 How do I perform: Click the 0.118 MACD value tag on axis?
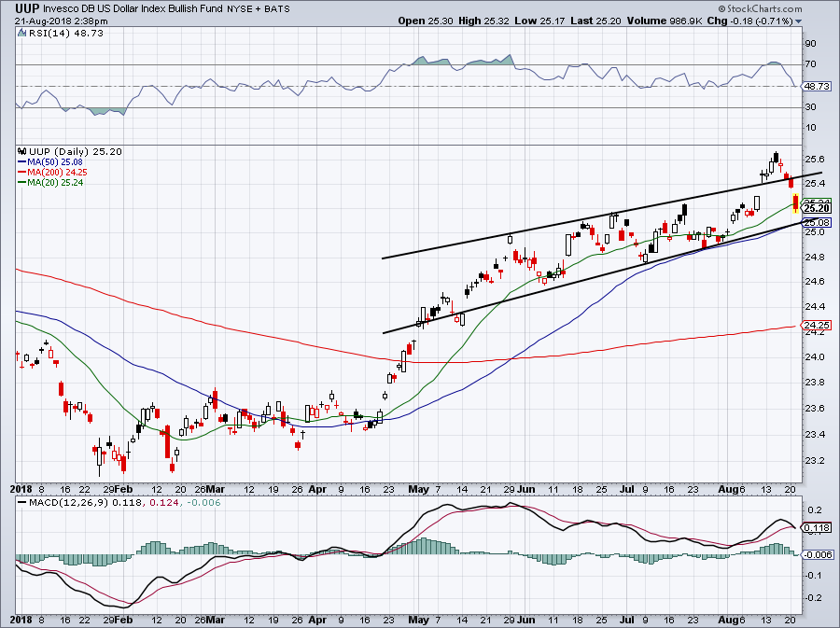point(817,528)
